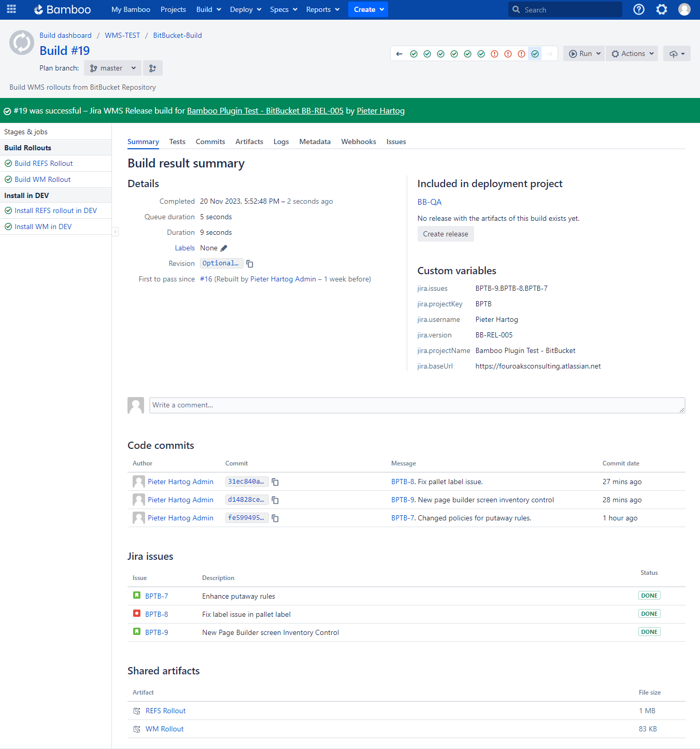Image resolution: width=700 pixels, height=749 pixels.
Task: Click the BitBucket-Build breadcrumb link
Action: click(x=178, y=35)
